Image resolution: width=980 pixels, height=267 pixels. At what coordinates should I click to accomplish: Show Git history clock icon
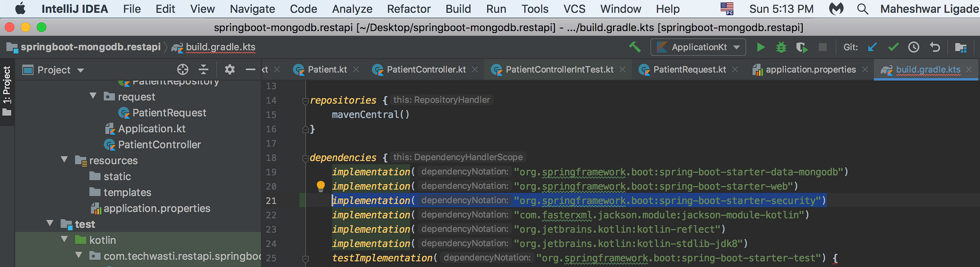tap(914, 47)
